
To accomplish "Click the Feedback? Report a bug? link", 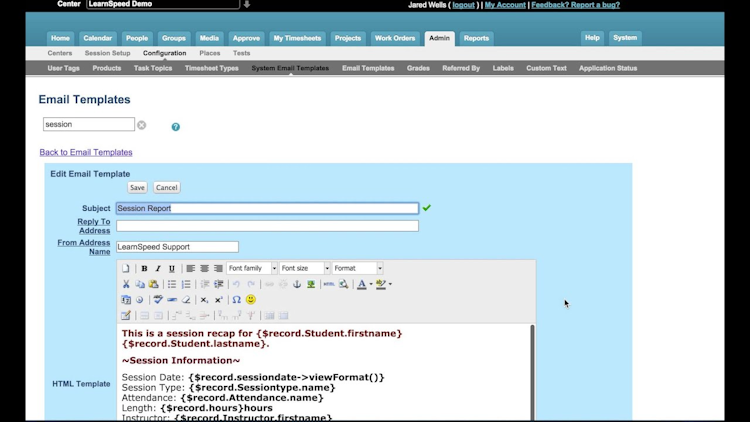I will (x=575, y=5).
